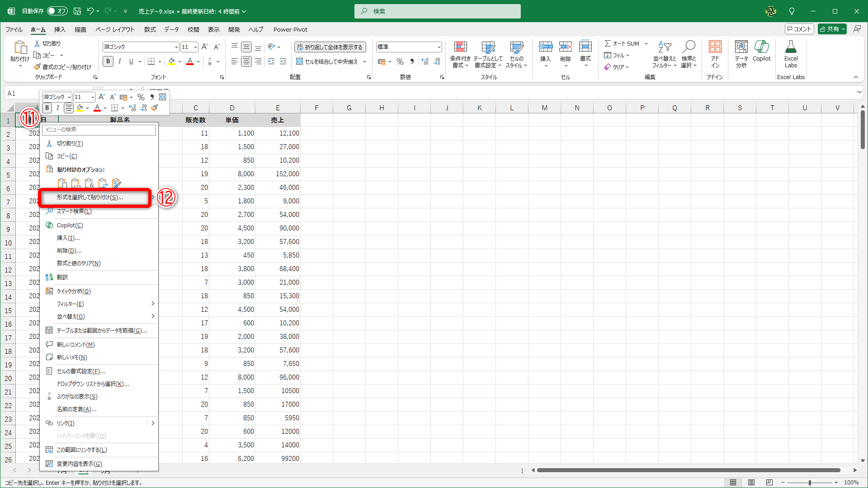Click the AutoSum sigma icon
The width and height of the screenshot is (868, 488).
tap(608, 43)
